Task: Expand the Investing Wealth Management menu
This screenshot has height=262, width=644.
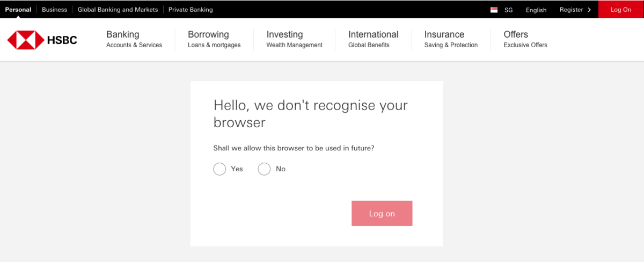Action: pyautogui.click(x=294, y=39)
